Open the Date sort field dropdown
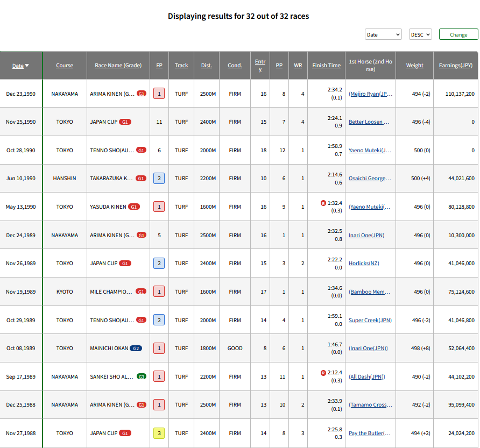Image resolution: width=480 pixels, height=448 pixels. (x=383, y=34)
